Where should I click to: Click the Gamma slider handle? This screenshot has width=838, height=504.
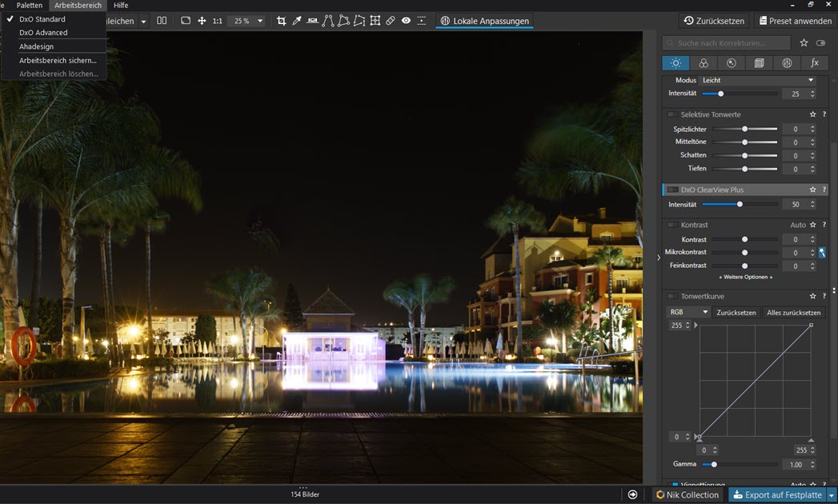(x=714, y=465)
